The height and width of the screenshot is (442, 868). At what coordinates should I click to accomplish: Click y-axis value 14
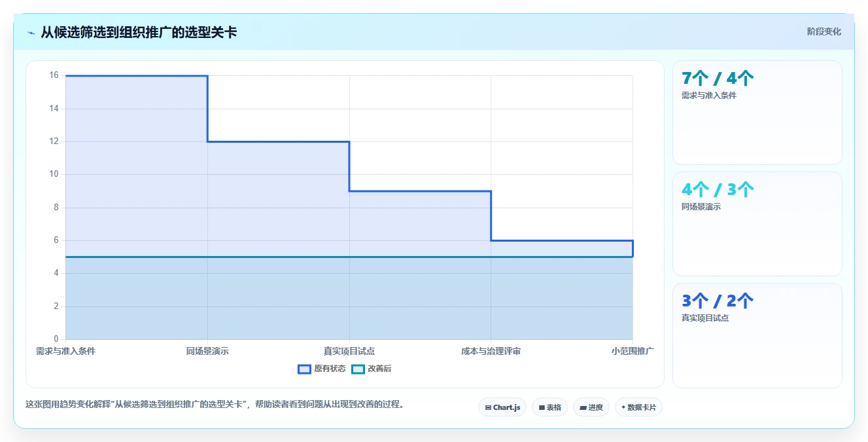(54, 109)
